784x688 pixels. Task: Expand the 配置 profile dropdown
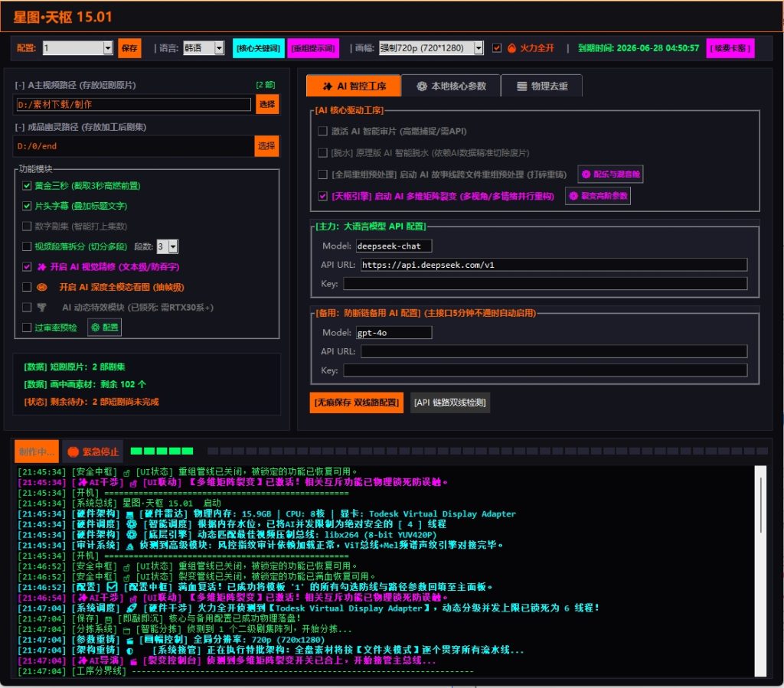108,48
